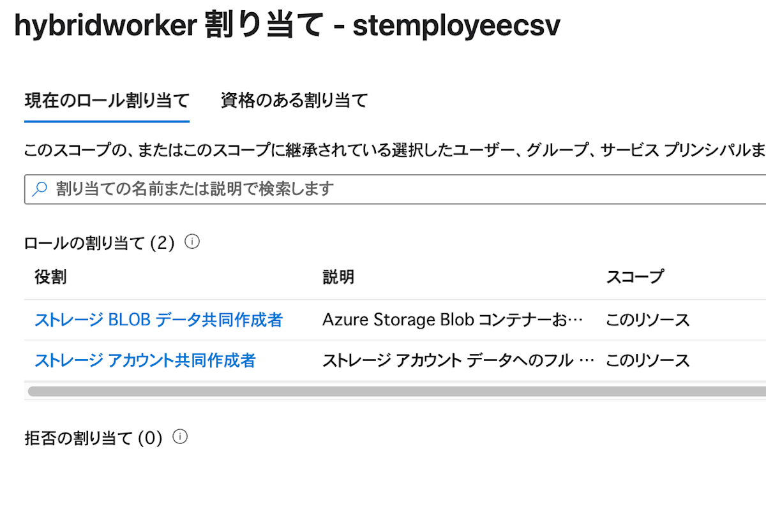Click the hybridworker 割り当て page title
The width and height of the screenshot is (766, 532).
click(x=287, y=26)
